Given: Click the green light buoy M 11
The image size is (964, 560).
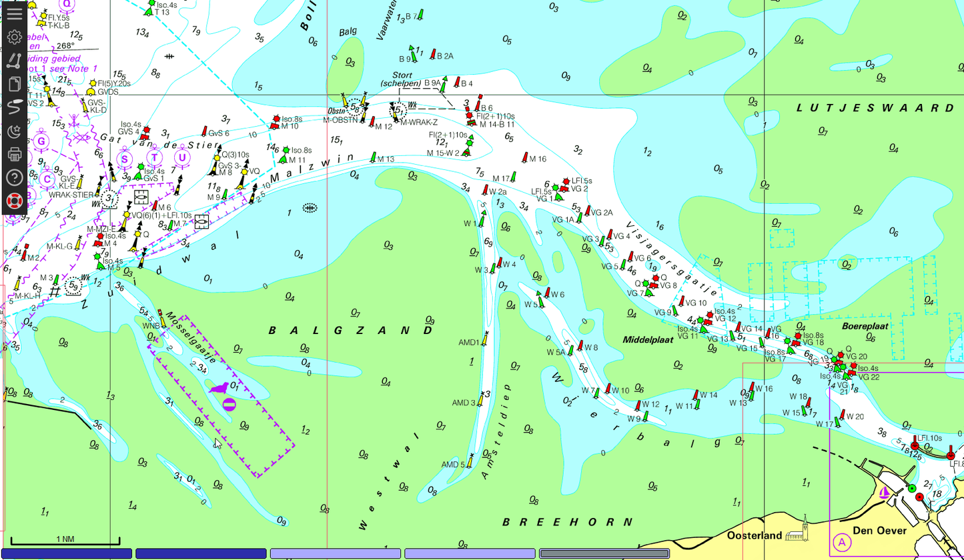Looking at the screenshot, I should [x=284, y=155].
